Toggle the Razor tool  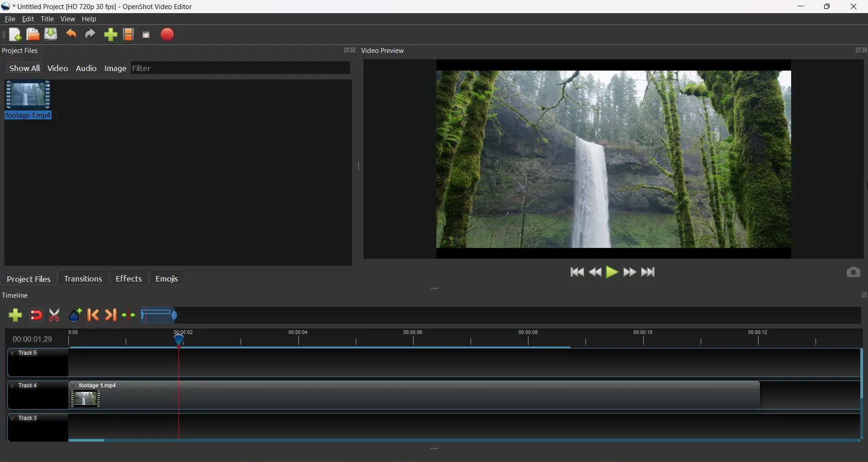[54, 315]
